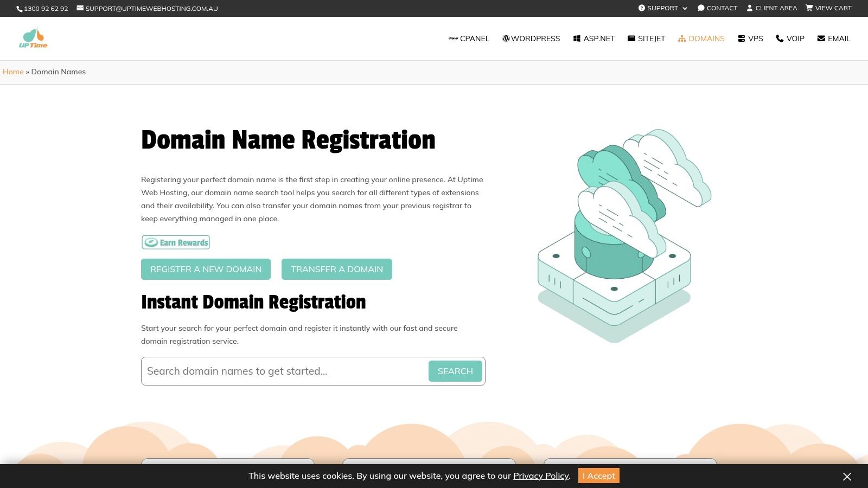Viewport: 868px width, 488px height.
Task: Go to Home via breadcrumb
Action: click(13, 72)
